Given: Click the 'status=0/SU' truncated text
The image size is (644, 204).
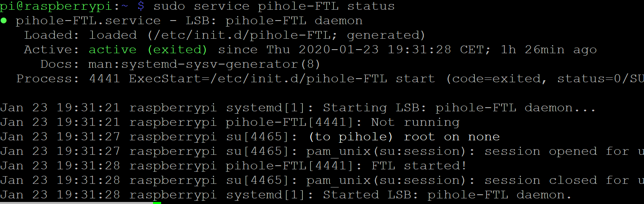Looking at the screenshot, I should coord(600,79).
